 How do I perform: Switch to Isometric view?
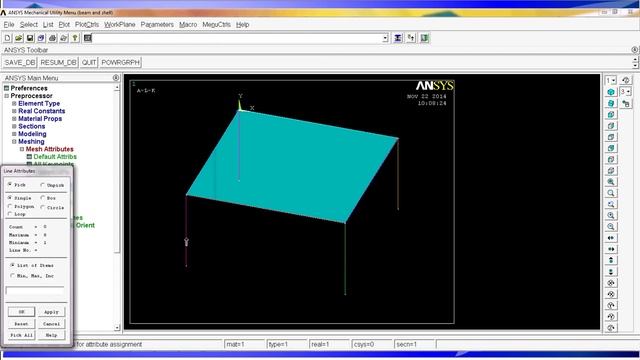pyautogui.click(x=611, y=92)
